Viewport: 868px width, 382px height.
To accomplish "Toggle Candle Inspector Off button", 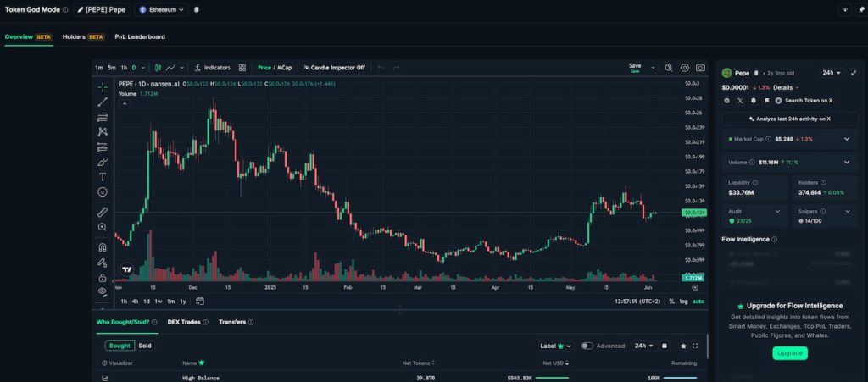I will [335, 68].
